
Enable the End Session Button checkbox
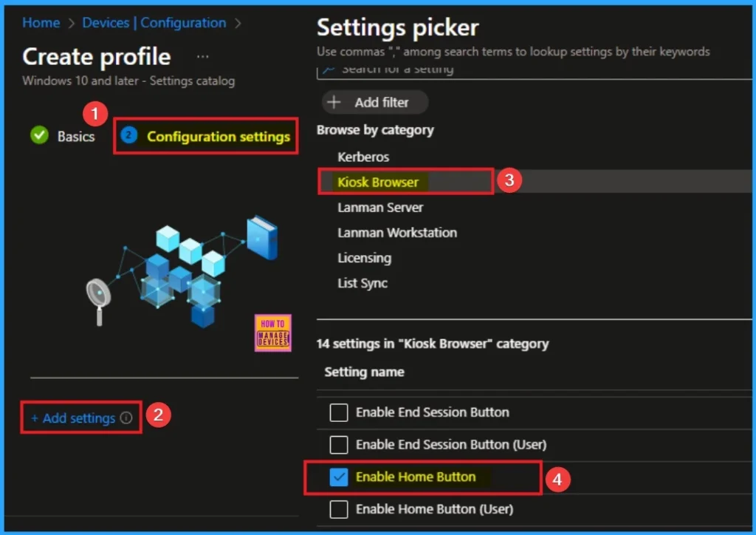point(339,412)
